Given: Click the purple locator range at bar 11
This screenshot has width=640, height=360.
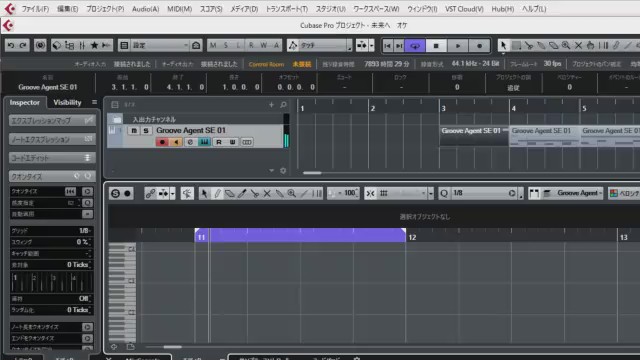Looking at the screenshot, I should 300,235.
